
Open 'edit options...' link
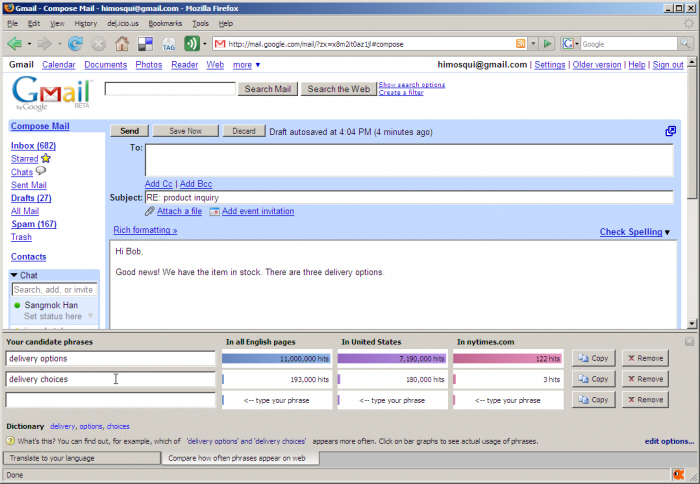click(x=669, y=441)
